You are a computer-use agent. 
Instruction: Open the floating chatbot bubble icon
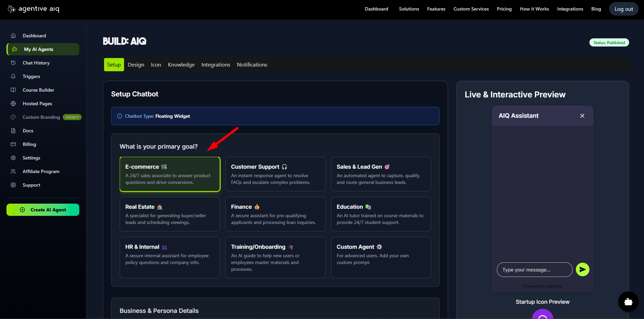[x=628, y=301]
